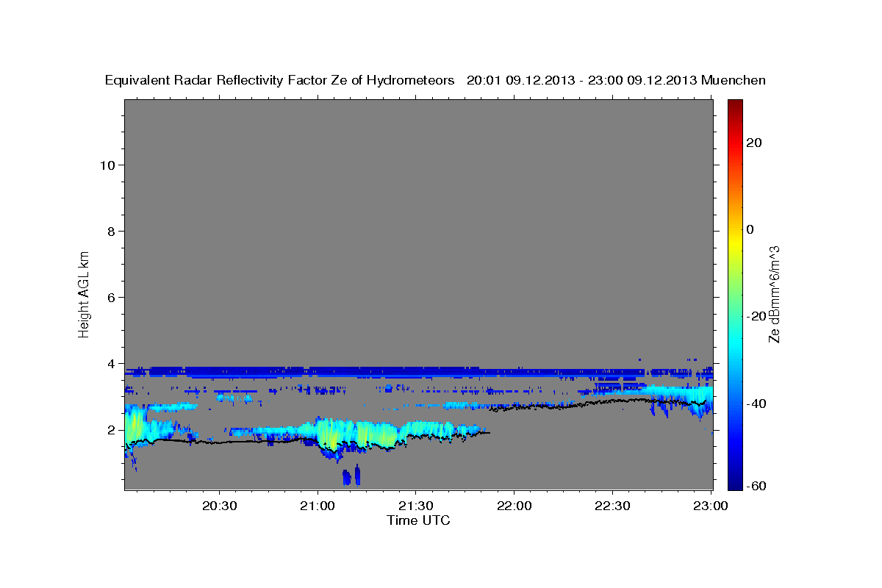Click the 8 km height tick label
This screenshot has width=882, height=588.
[x=112, y=231]
